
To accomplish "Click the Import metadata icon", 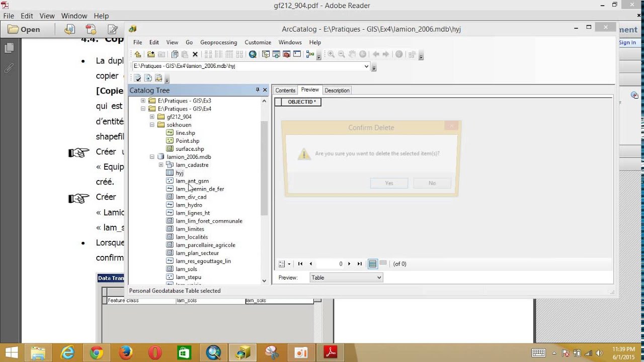I will [148, 78].
